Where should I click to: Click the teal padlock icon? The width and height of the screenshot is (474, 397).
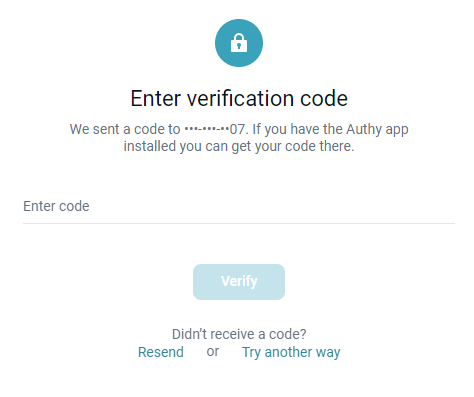(239, 43)
